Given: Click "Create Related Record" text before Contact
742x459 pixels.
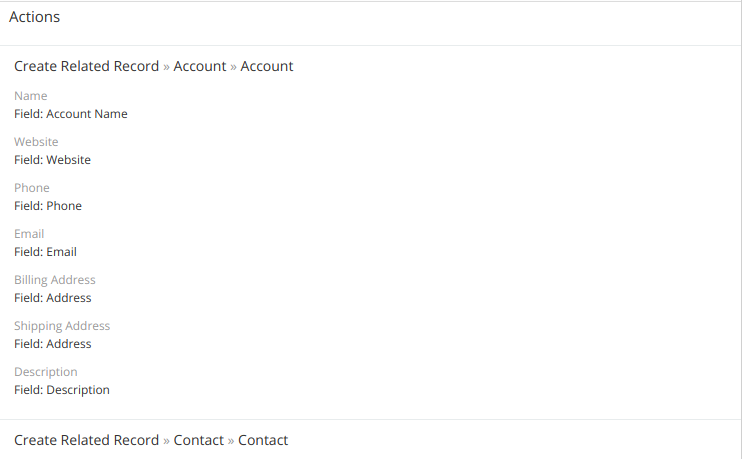Looking at the screenshot, I should coord(86,440).
